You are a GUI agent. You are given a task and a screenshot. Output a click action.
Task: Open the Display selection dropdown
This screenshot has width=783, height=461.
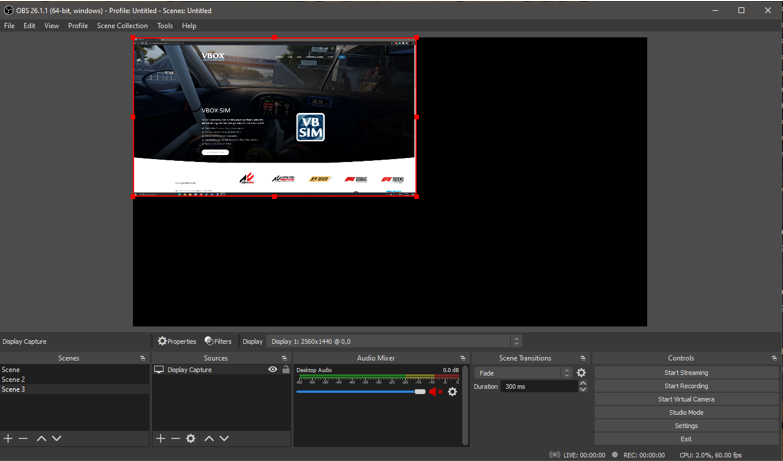tap(394, 341)
